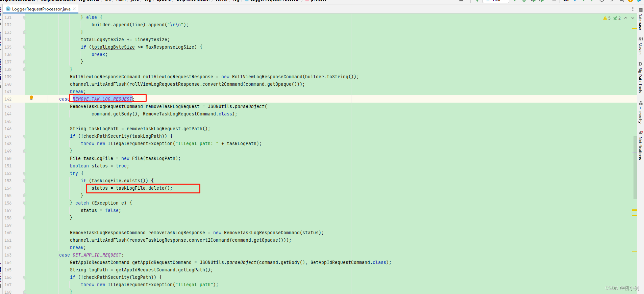This screenshot has height=294, width=644.
Task: Click the REMOVE_TAK_LOG_REQUEST constant
Action: click(x=102, y=99)
